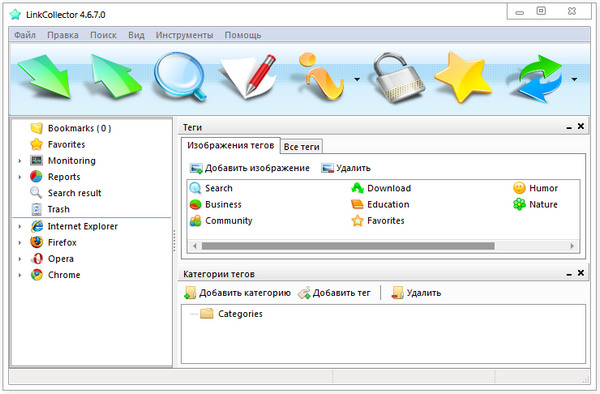Screen dimensions: 600x394
Task: Expand the Internet Explorer tree node
Action: coord(20,226)
